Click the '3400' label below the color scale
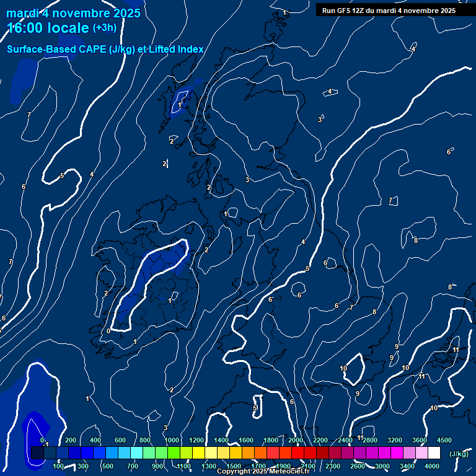 (407, 466)
